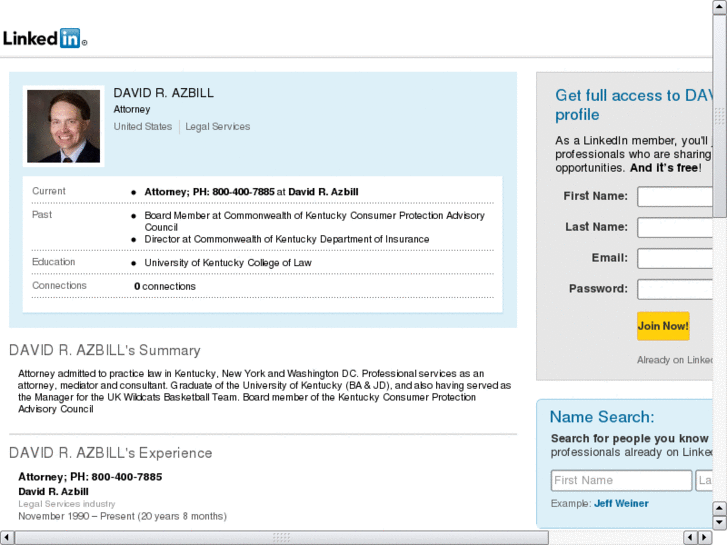Click the bottom vertical scrollbar down arrow

pos(720,523)
